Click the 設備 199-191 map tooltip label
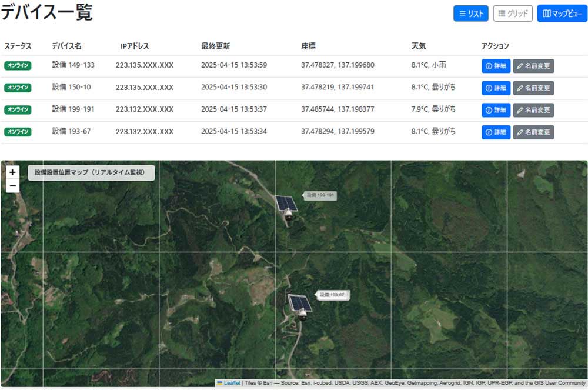 [320, 195]
